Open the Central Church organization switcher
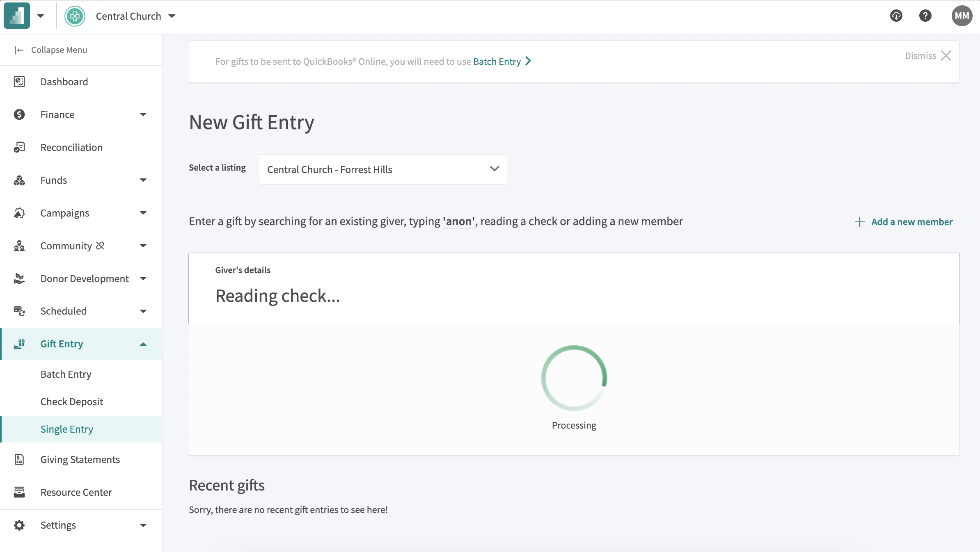Screen dimensions: 980x552 click(135, 16)
